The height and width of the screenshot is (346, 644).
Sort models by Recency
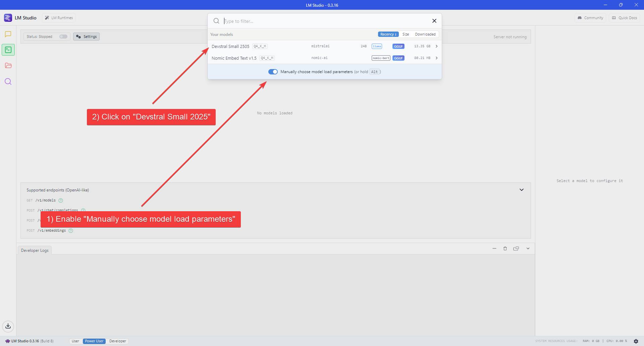point(388,34)
